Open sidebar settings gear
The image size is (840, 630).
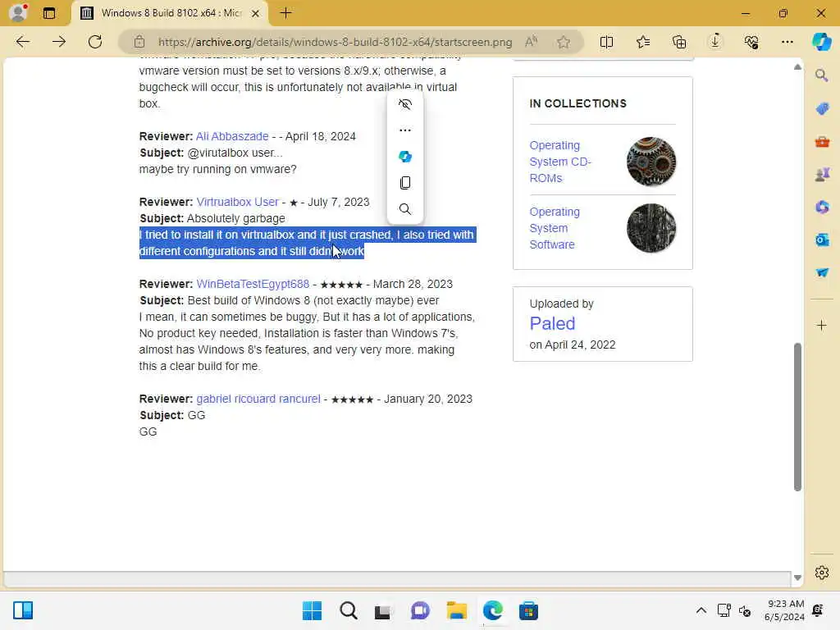(x=822, y=573)
